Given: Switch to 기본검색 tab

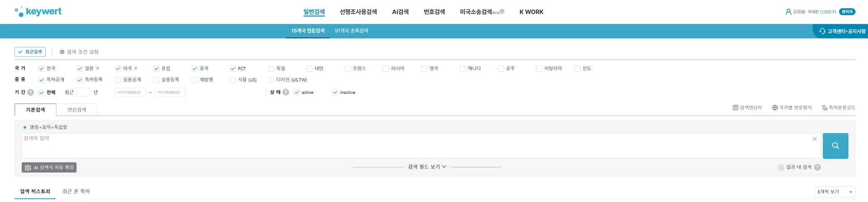Looking at the screenshot, I should [35, 110].
